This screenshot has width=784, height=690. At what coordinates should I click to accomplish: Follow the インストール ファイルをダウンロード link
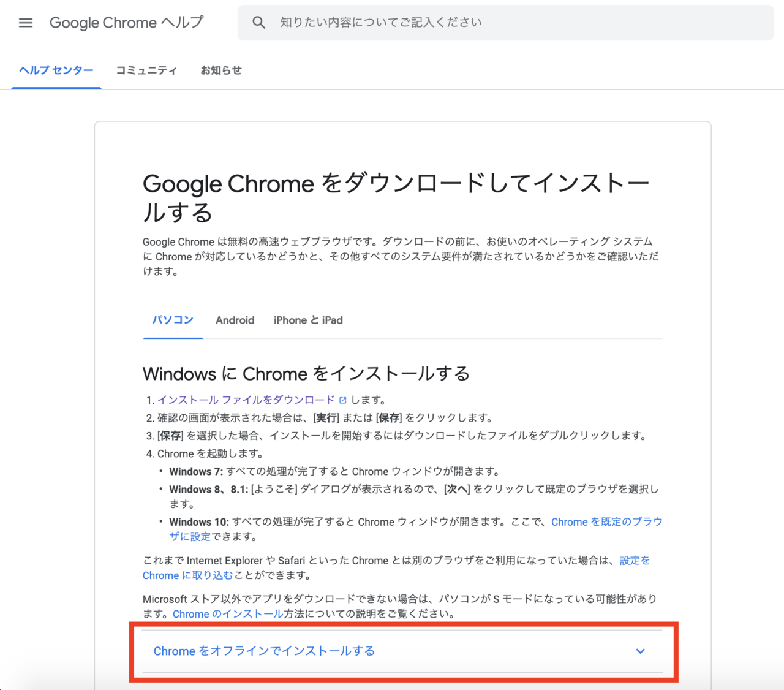point(246,400)
